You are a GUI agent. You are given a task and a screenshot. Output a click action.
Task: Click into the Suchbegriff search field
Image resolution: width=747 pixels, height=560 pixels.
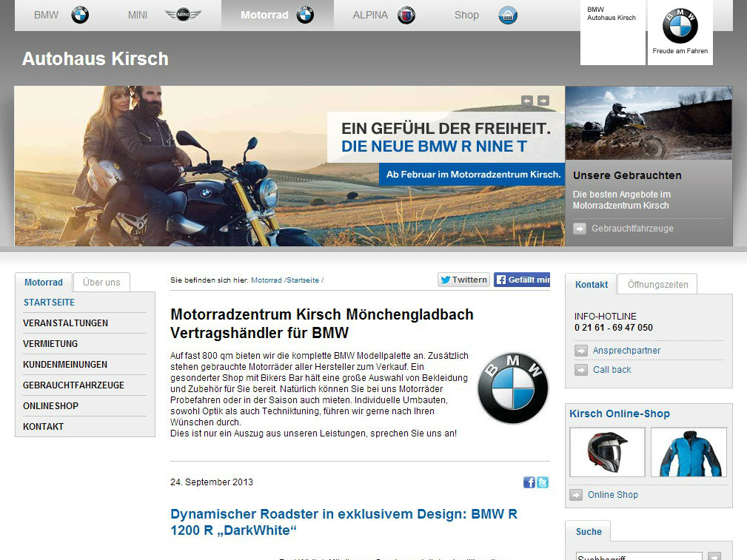click(x=638, y=556)
